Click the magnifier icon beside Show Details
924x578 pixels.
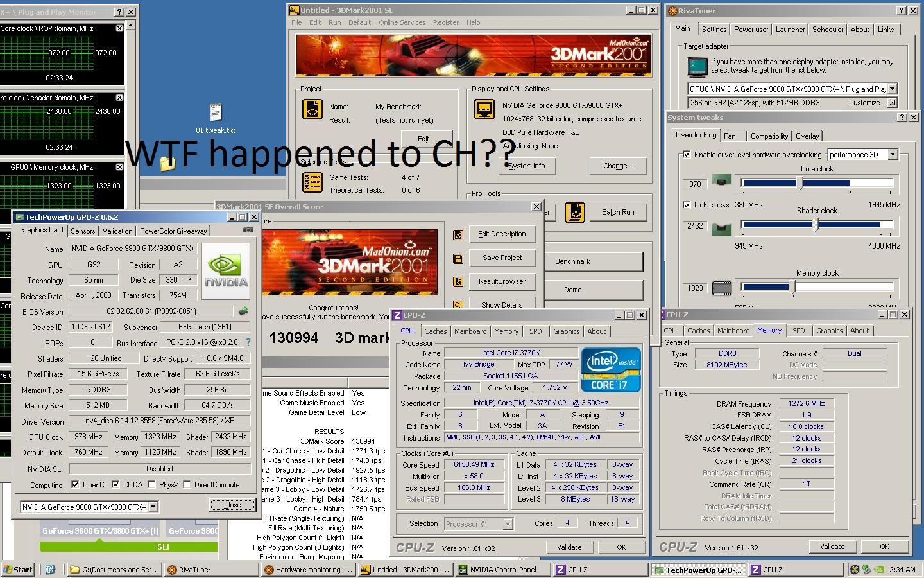[458, 305]
